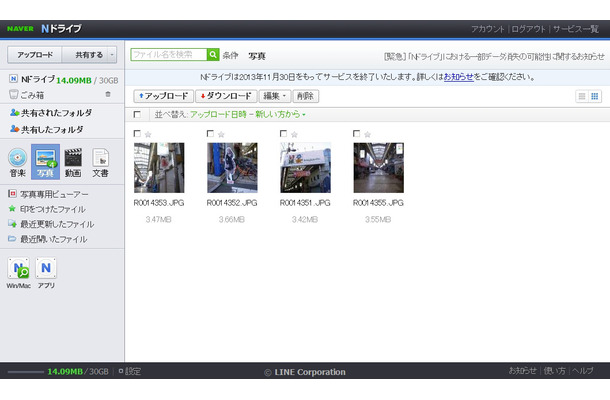The width and height of the screenshot is (610, 400).
Task: Star the file R0014355.JPG
Action: (367, 134)
